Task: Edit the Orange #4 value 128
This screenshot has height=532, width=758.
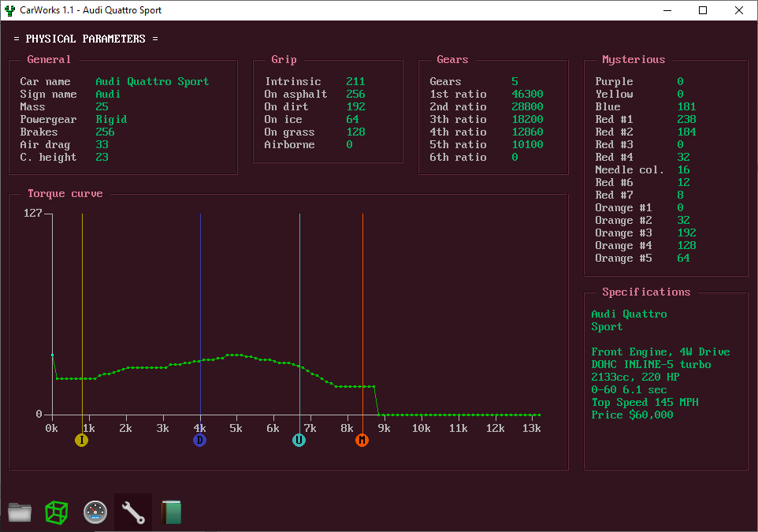Action: coord(686,245)
